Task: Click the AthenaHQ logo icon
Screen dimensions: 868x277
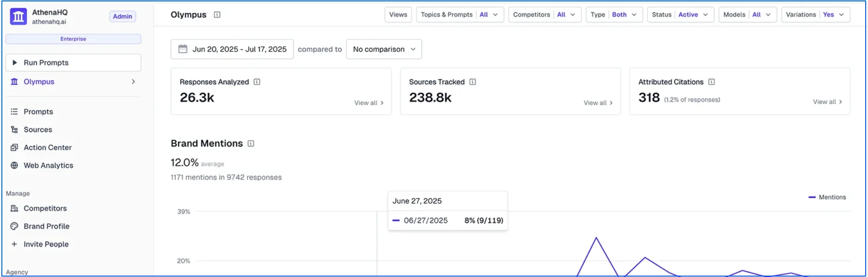Action: pos(18,17)
